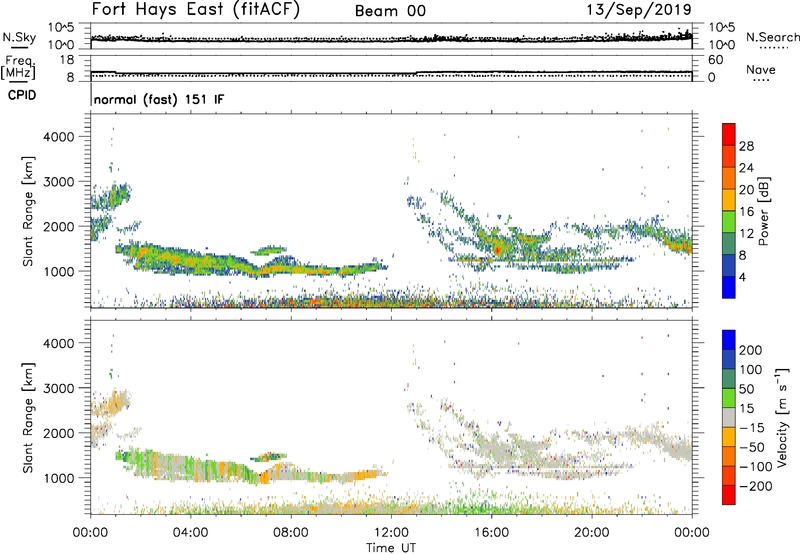Click the isolated echo patch above 1000 km near 07:00 in power panel

click(x=269, y=250)
